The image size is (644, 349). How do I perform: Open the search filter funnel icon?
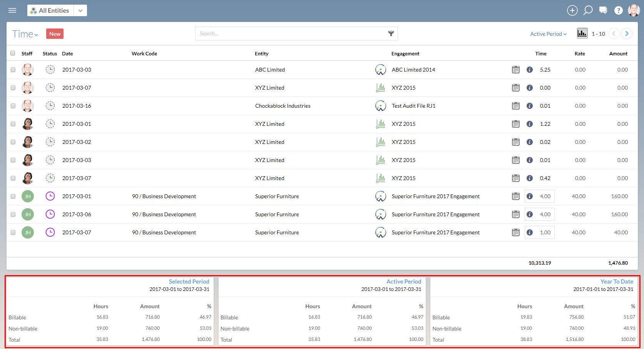click(x=391, y=34)
